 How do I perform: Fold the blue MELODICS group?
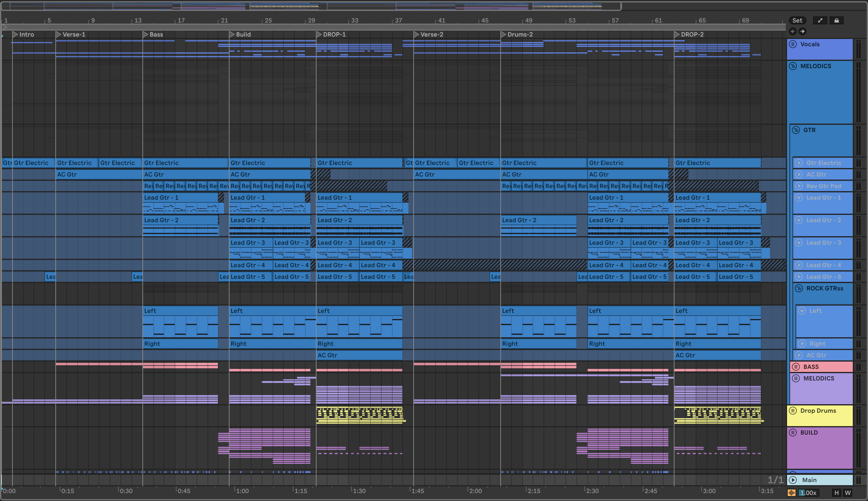point(793,66)
